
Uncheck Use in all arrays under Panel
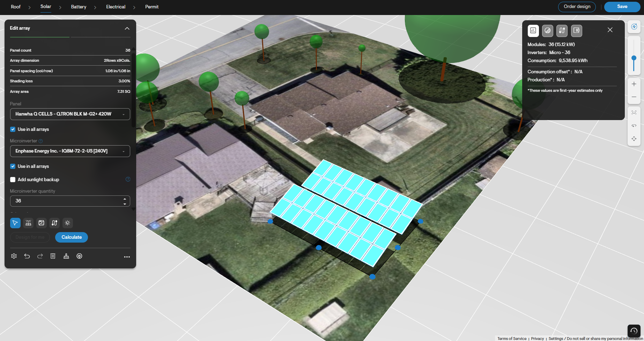point(13,129)
